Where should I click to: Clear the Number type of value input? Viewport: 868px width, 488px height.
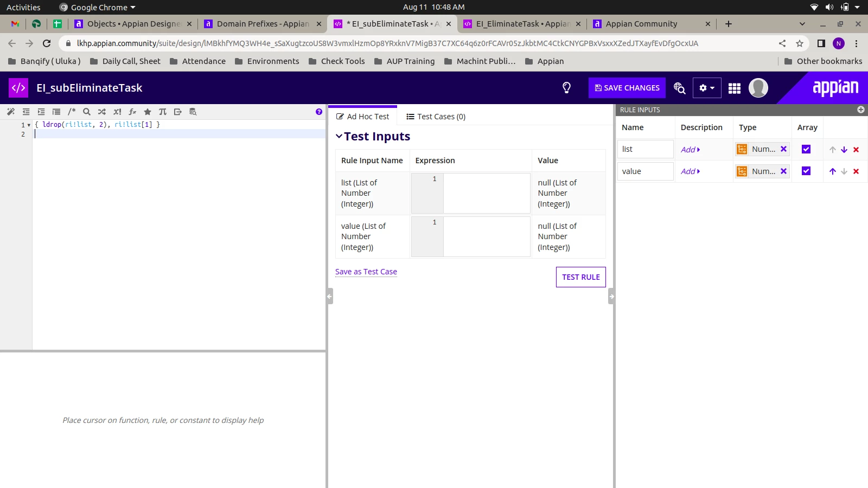(x=783, y=171)
